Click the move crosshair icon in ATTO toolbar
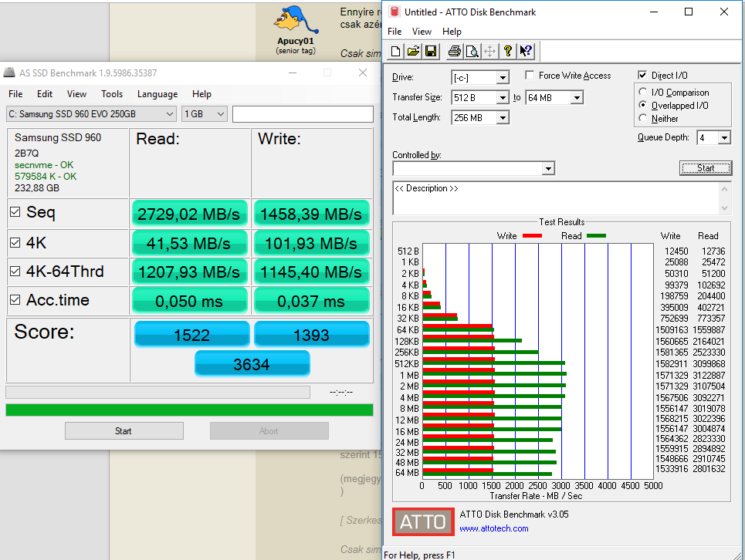The height and width of the screenshot is (560, 745). tap(490, 51)
